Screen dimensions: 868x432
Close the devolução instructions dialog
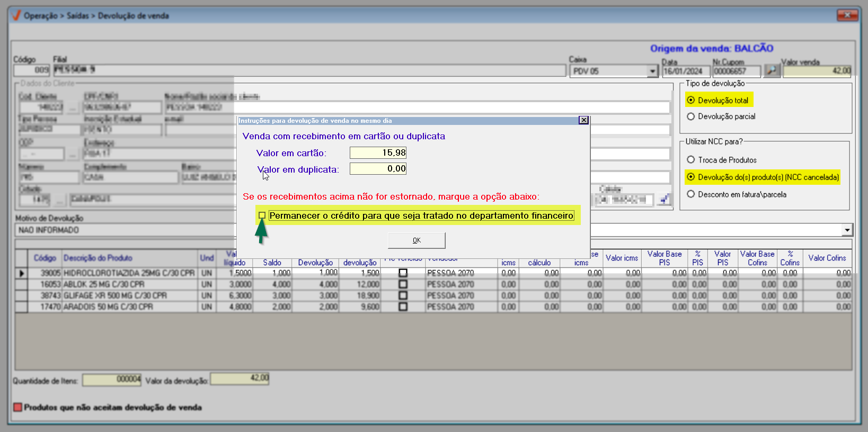(583, 120)
